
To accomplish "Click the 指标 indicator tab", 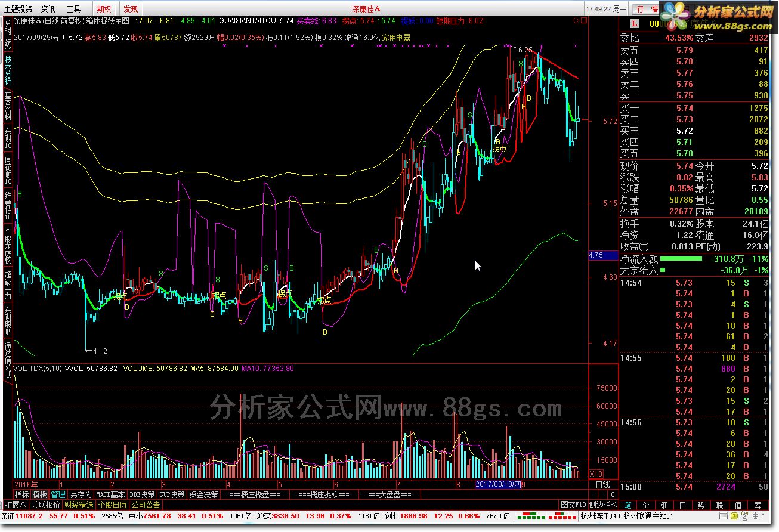I will 22,494.
